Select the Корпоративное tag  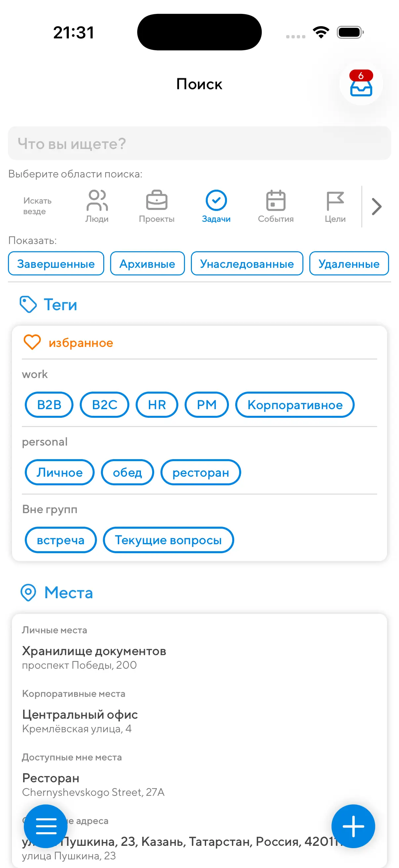click(295, 405)
